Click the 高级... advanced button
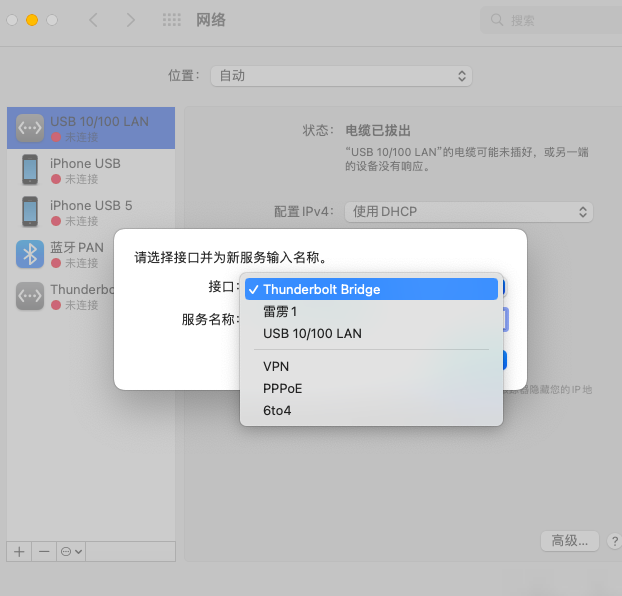This screenshot has height=596, width=622. [x=570, y=541]
